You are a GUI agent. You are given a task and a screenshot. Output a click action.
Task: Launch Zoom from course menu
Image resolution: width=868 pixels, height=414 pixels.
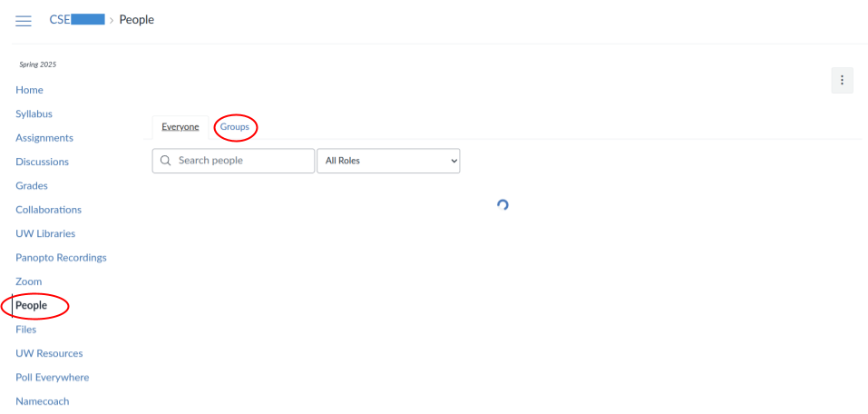point(29,281)
